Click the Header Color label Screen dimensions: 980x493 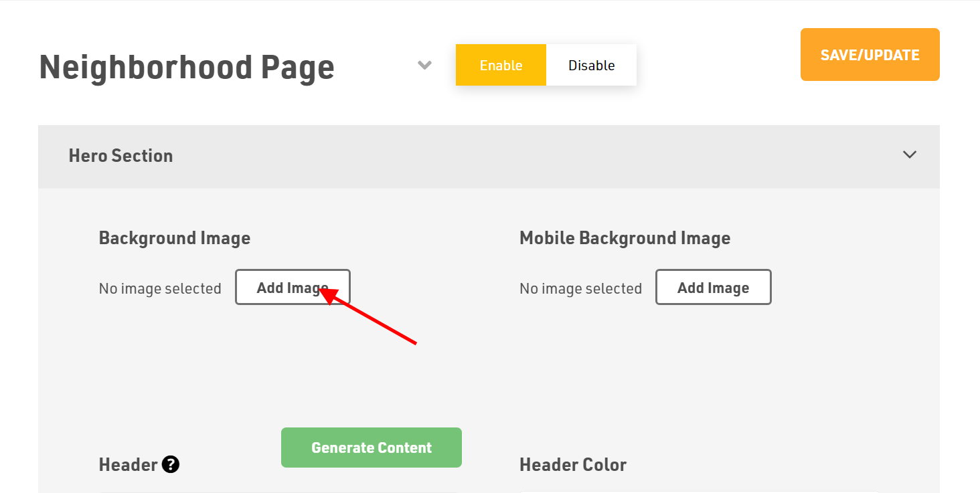[573, 464]
